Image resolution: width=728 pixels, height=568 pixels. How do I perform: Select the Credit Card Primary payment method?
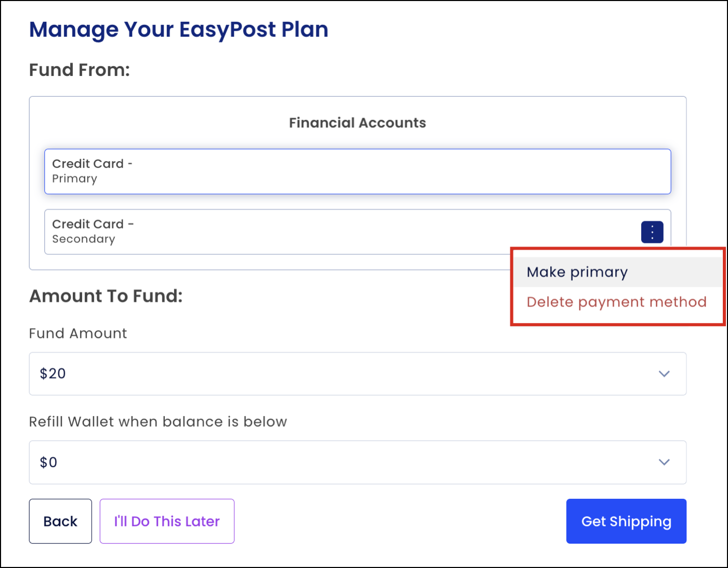(358, 171)
